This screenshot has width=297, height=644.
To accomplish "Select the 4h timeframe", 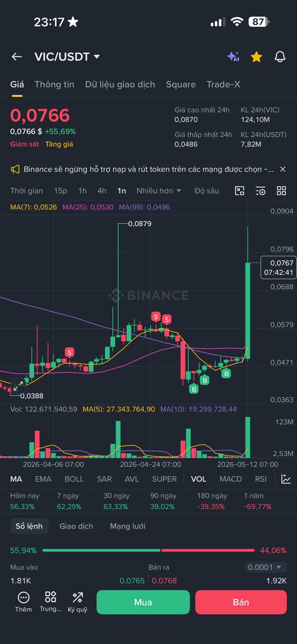I will tap(102, 191).
